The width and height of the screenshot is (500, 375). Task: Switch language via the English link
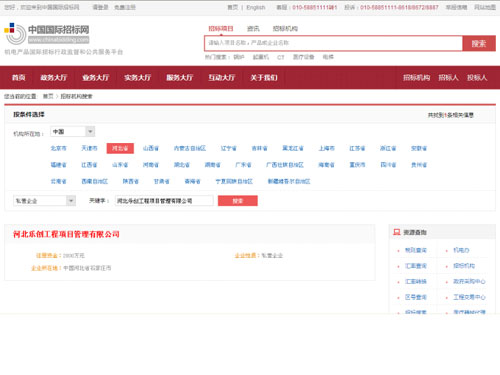pyautogui.click(x=256, y=7)
